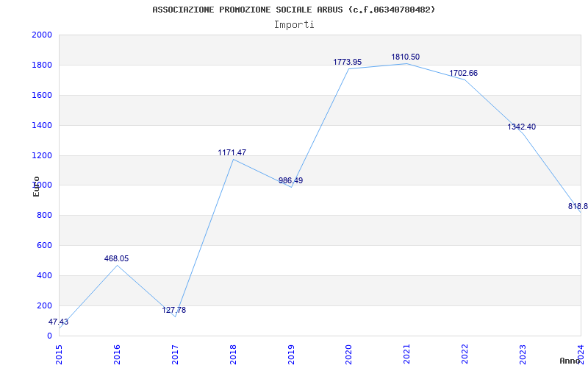Select the 1342.40 data label
Viewport: 588px width, 368px height.
[522, 127]
